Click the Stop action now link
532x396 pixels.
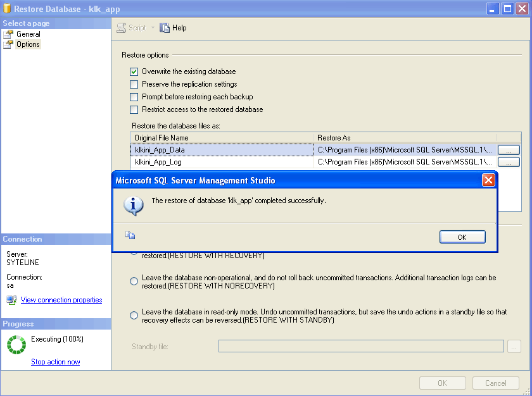tap(55, 361)
